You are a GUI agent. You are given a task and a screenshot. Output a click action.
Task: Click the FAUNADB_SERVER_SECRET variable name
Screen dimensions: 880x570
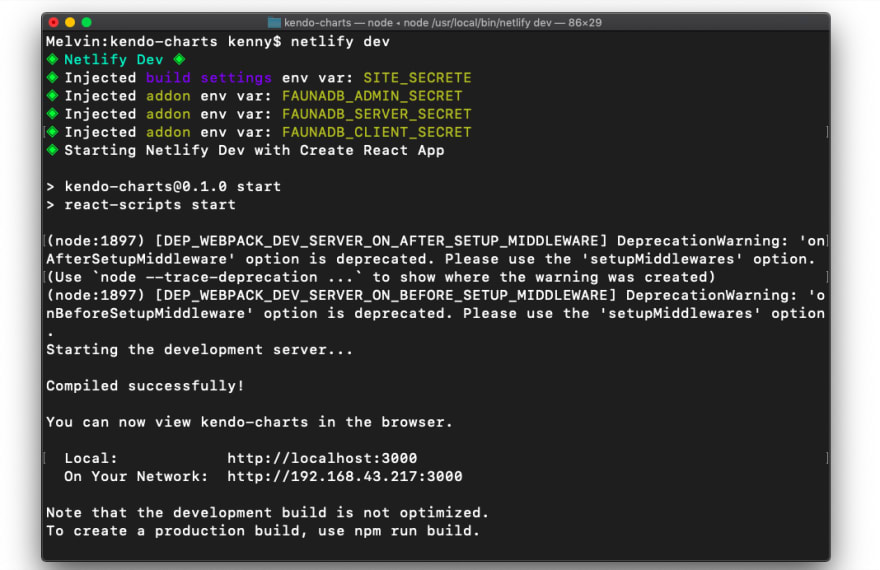pos(377,114)
